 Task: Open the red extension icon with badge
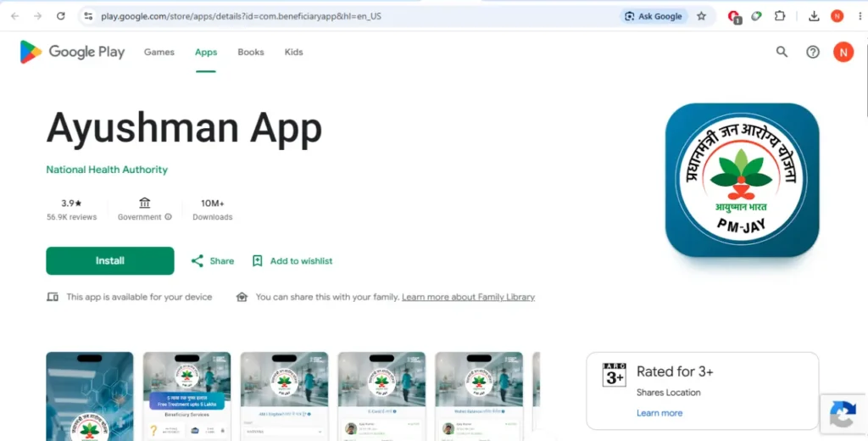(x=735, y=17)
